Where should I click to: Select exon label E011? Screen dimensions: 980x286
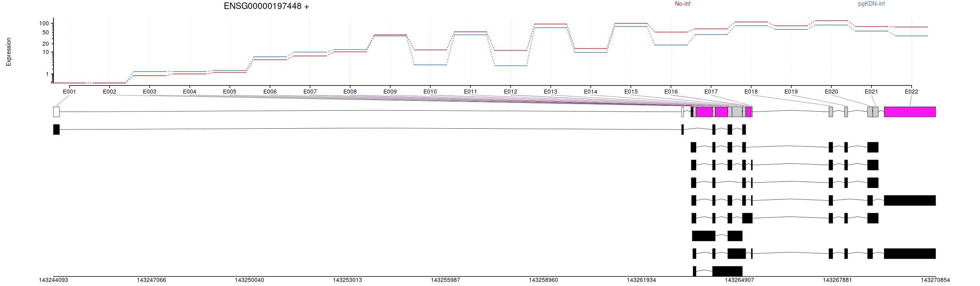pyautogui.click(x=470, y=92)
